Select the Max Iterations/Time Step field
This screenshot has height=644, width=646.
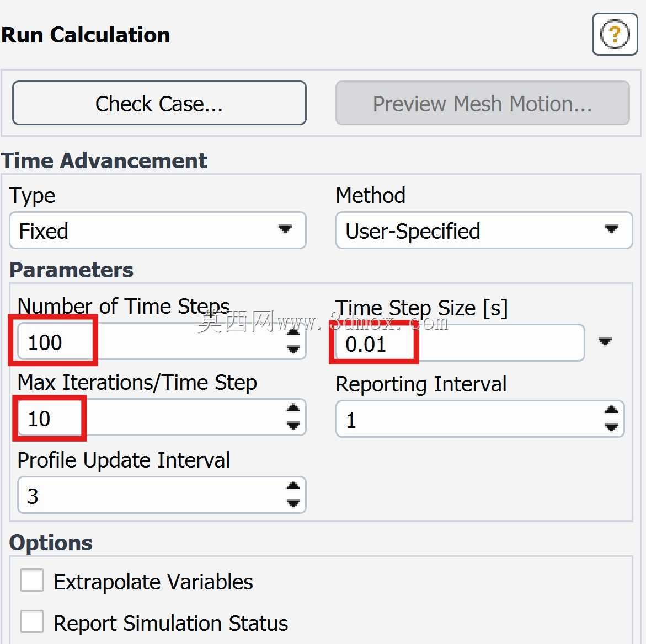162,417
